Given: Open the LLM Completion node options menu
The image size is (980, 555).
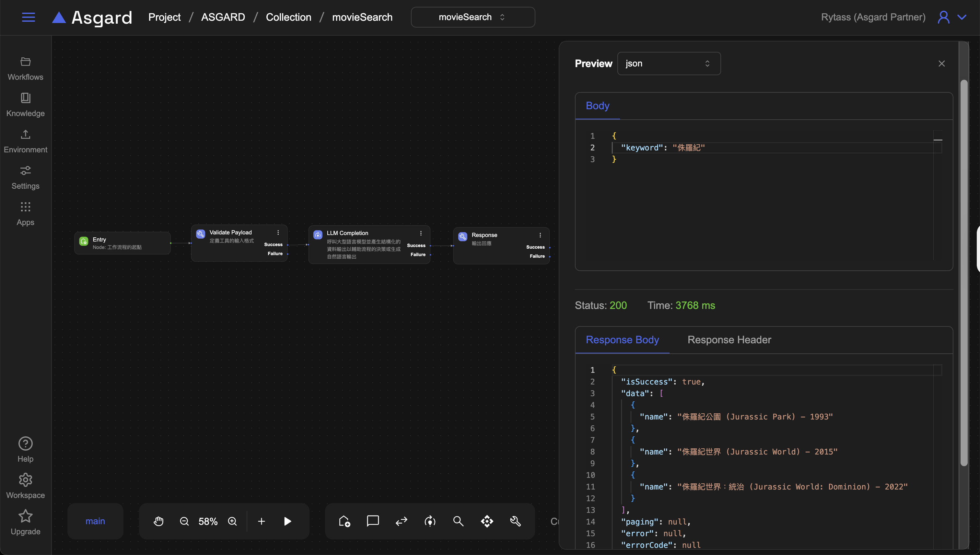Looking at the screenshot, I should tap(421, 233).
